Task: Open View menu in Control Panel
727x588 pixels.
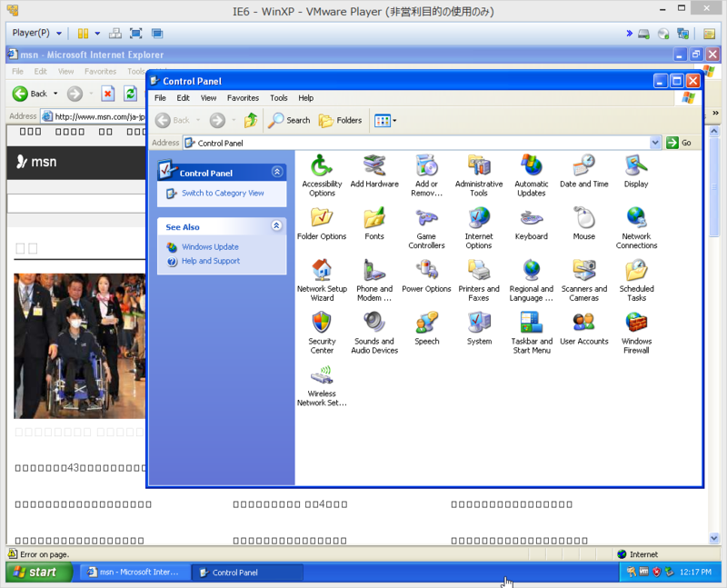Action: point(208,98)
